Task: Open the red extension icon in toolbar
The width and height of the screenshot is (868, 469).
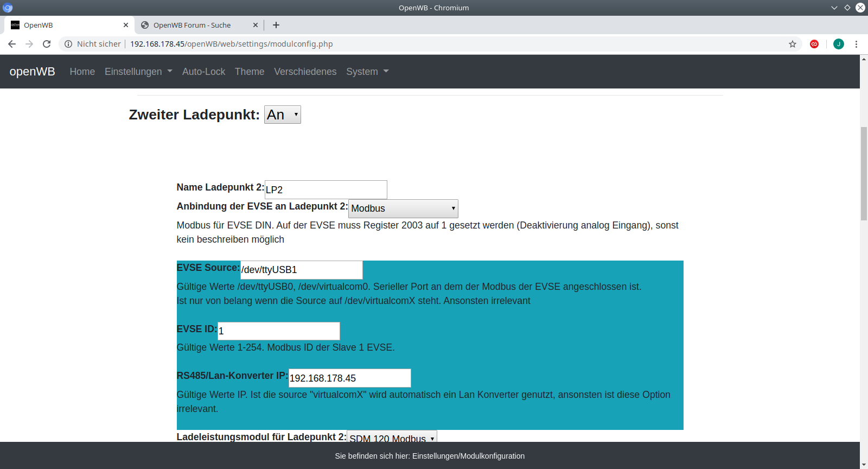Action: 814,44
